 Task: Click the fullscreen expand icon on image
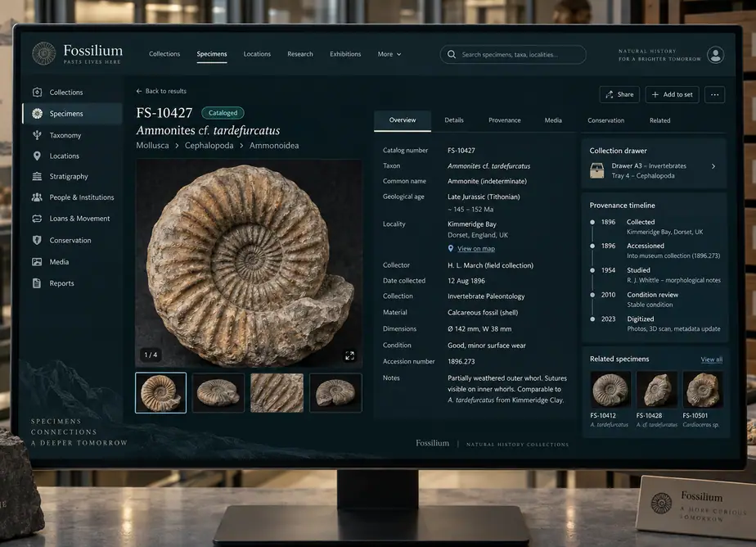(x=349, y=355)
